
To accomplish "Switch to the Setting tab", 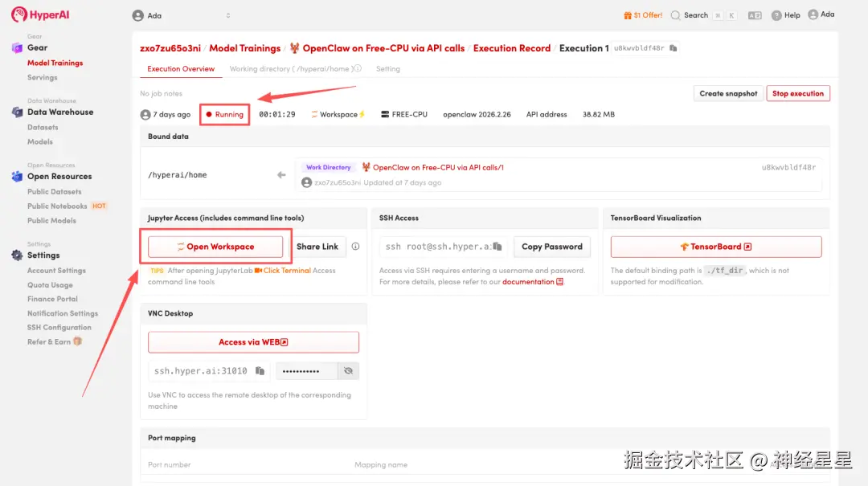I will click(x=387, y=69).
